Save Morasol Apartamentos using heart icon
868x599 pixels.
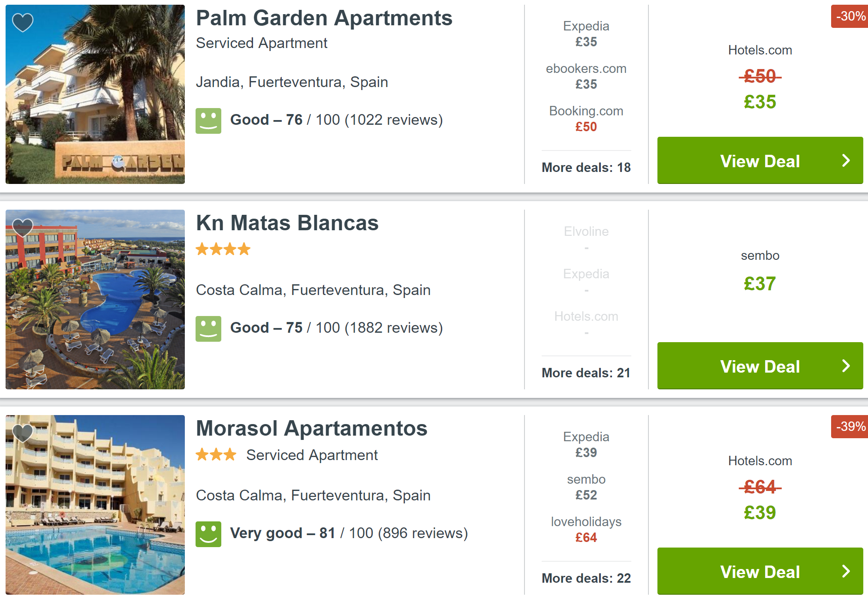pos(23,433)
